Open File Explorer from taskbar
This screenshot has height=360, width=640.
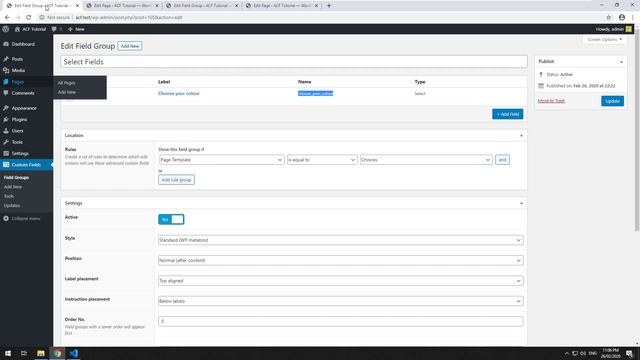41,353
